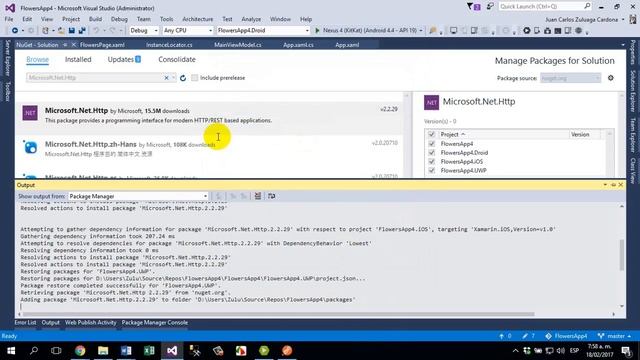The image size is (640, 360).
Task: Open the Any CPU platform dropdown
Action: coord(188,31)
